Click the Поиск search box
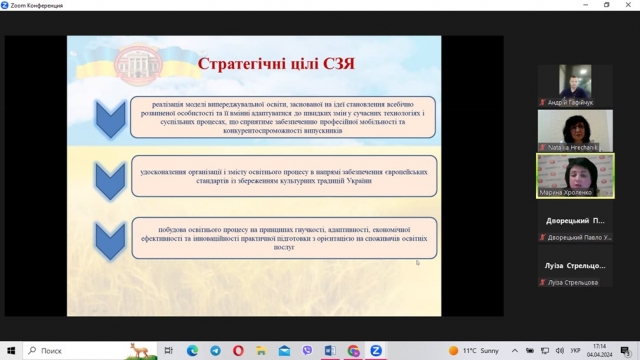 click(x=90, y=351)
